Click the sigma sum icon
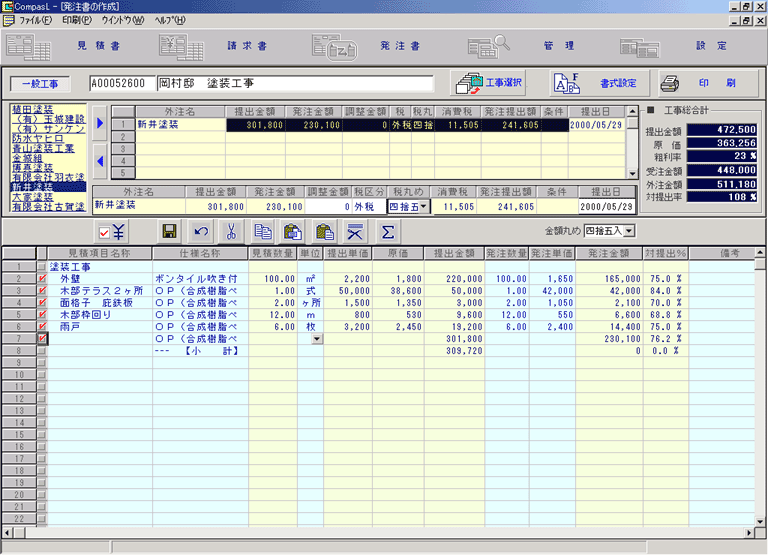Viewport: 768px width, 555px height. pyautogui.click(x=387, y=232)
